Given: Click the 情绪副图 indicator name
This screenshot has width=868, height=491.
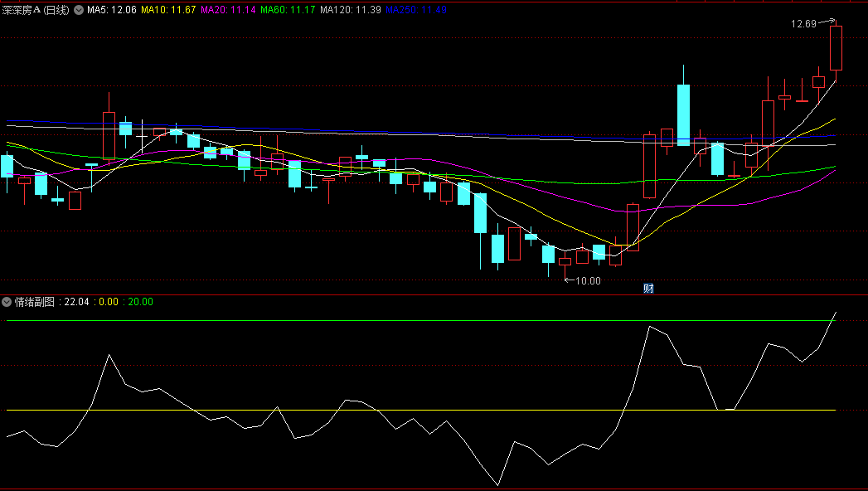Looking at the screenshot, I should [34, 302].
